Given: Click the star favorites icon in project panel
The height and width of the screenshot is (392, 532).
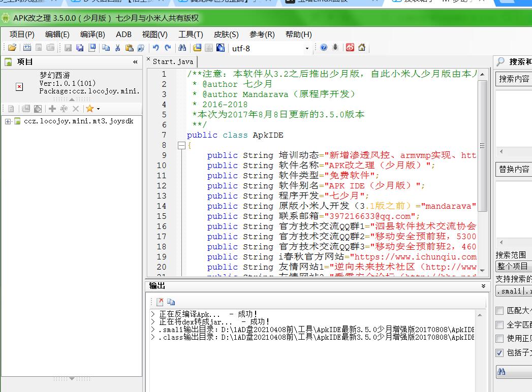Looking at the screenshot, I should pos(90,109).
